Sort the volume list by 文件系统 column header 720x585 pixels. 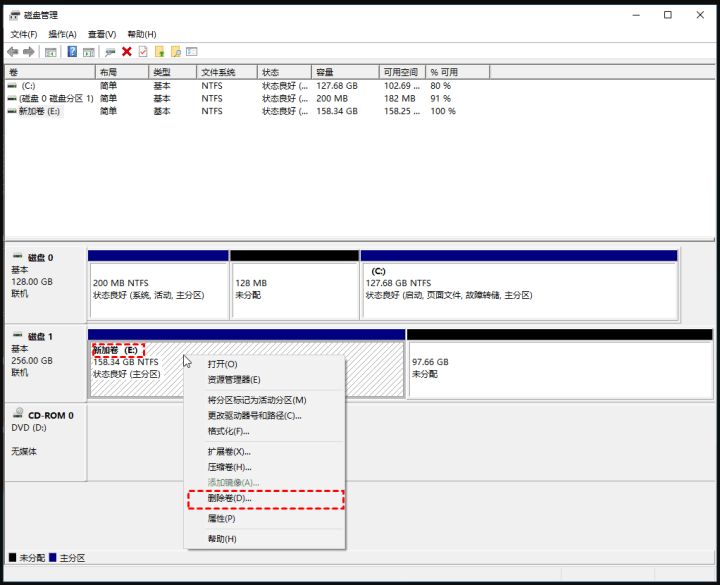[x=218, y=73]
